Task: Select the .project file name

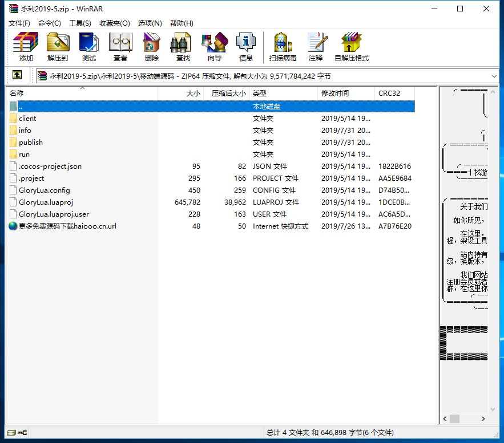Action: click(31, 178)
